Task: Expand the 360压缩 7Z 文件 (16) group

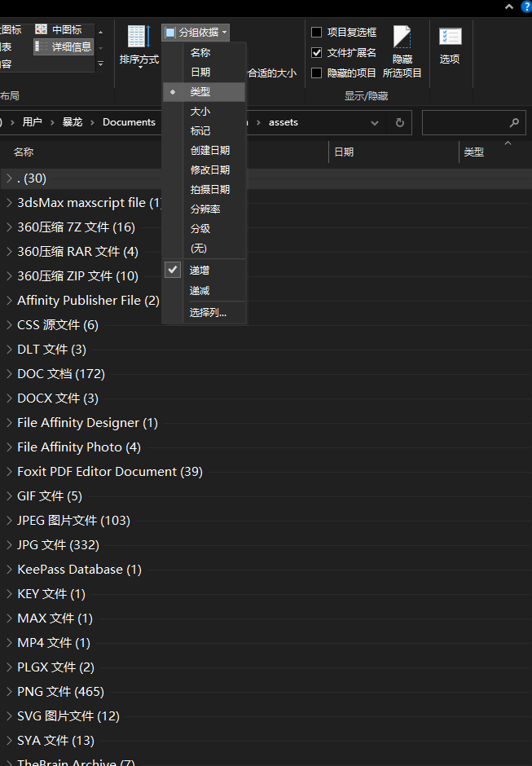Action: coord(9,227)
